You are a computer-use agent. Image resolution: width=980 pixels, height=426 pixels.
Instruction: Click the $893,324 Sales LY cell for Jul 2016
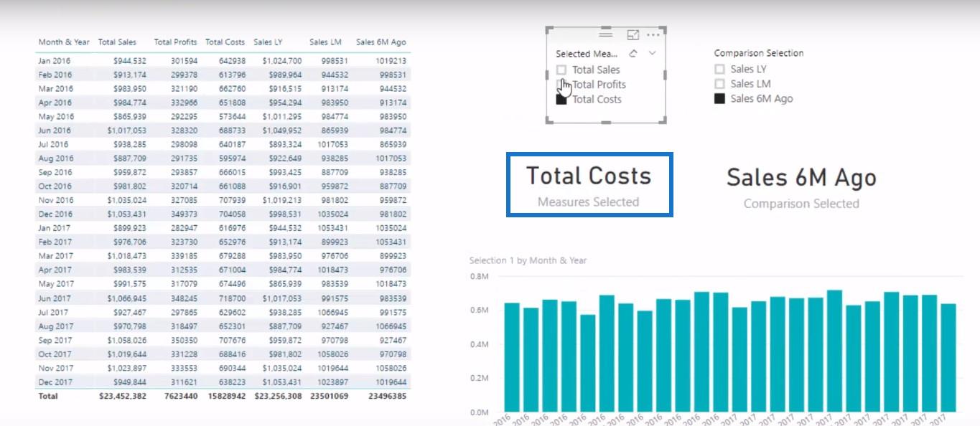tap(284, 145)
